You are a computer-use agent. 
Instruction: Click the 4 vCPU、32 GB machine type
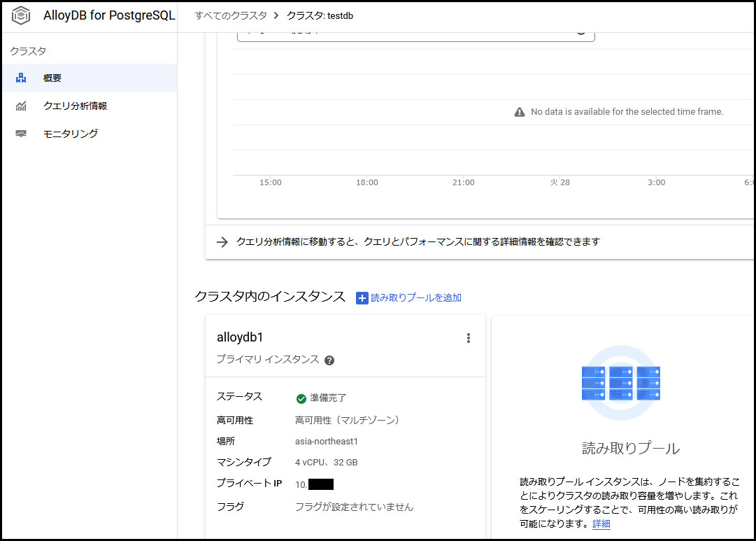coord(327,463)
